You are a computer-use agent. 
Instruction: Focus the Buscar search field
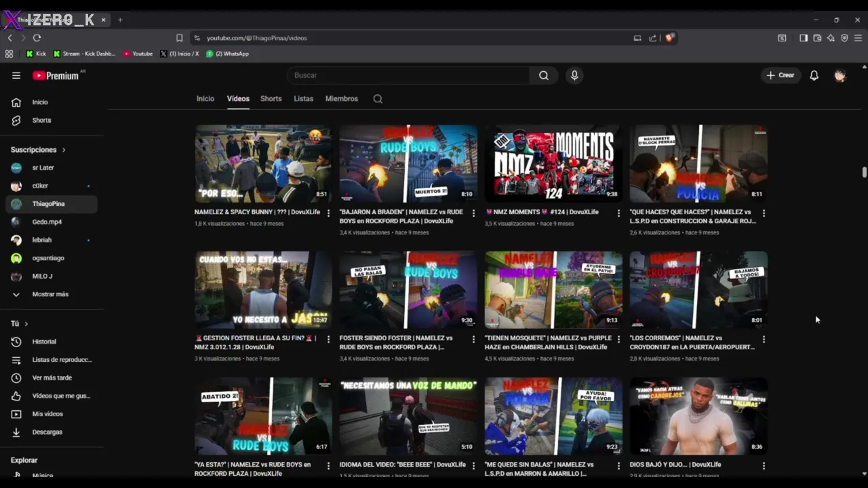(409, 75)
